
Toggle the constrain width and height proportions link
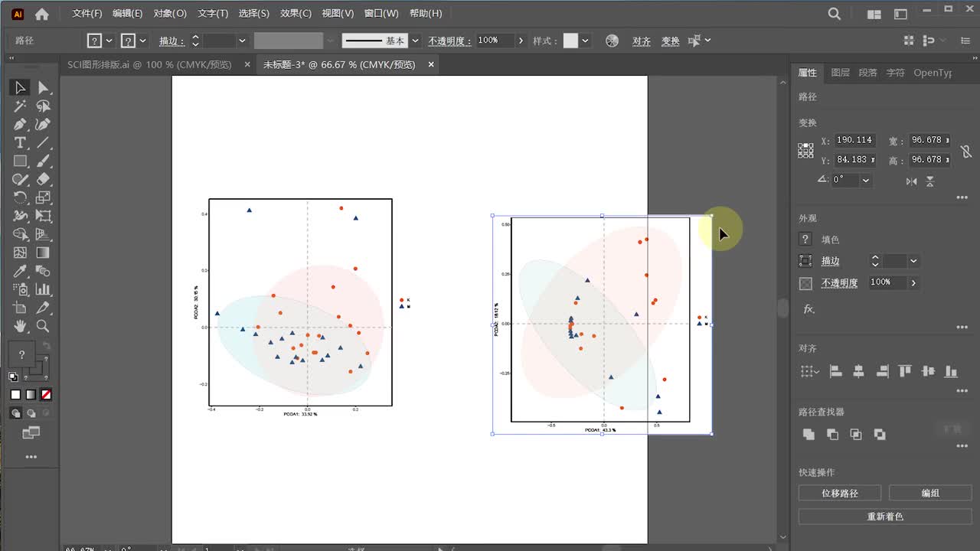tap(966, 151)
